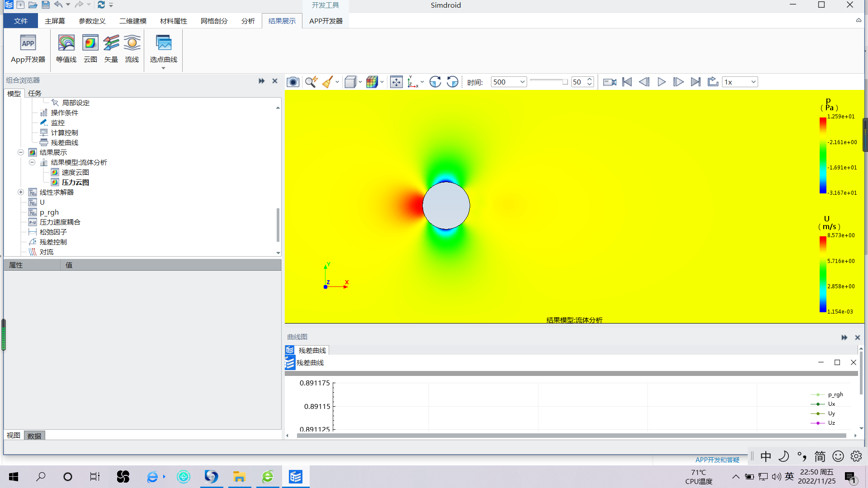Switch to the 网格剖分 ribbon tab
Viewport: 868px width, 488px height.
click(214, 21)
